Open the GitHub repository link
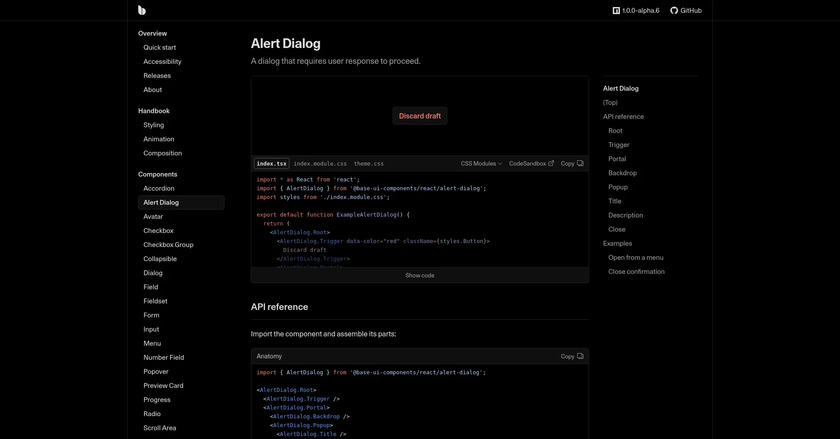 click(686, 10)
